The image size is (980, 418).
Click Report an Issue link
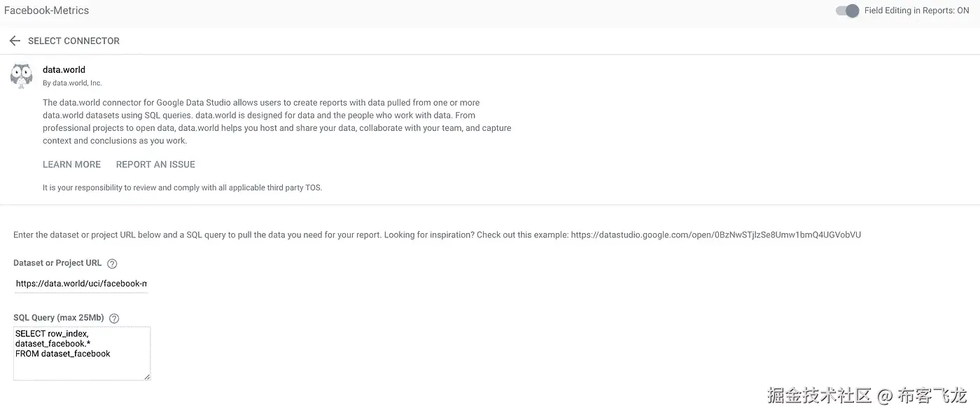(x=155, y=165)
